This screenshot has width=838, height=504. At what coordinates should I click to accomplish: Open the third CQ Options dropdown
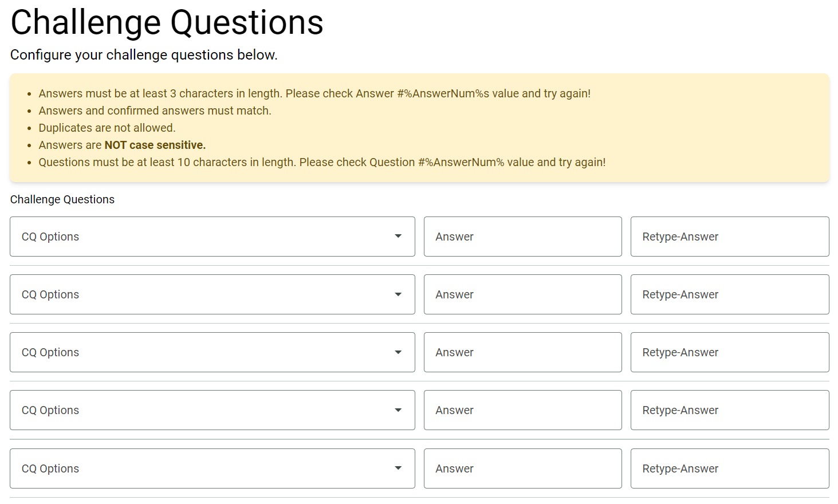(x=200, y=352)
